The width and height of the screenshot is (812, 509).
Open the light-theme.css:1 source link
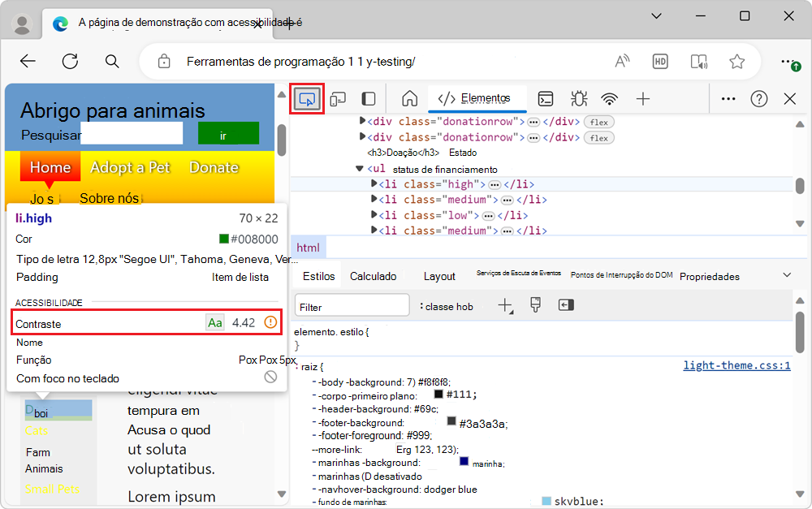tap(737, 365)
